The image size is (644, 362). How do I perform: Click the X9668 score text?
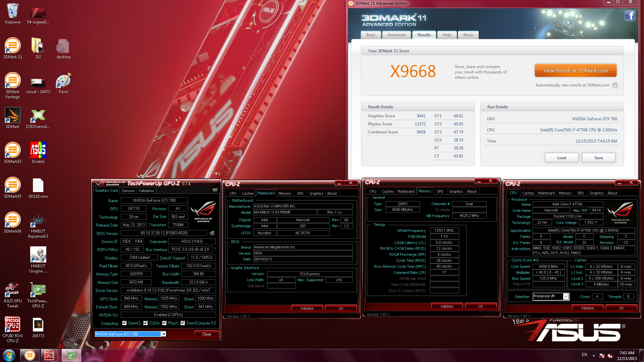click(413, 71)
